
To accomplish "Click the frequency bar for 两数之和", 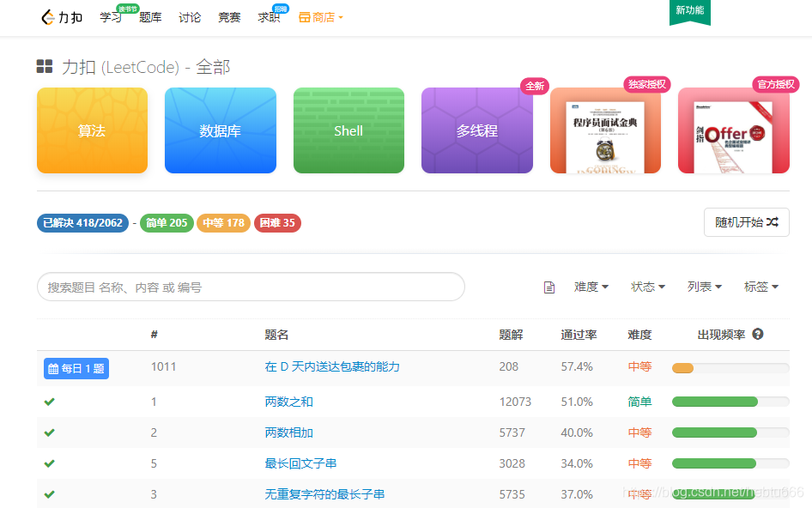I will pyautogui.click(x=730, y=402).
